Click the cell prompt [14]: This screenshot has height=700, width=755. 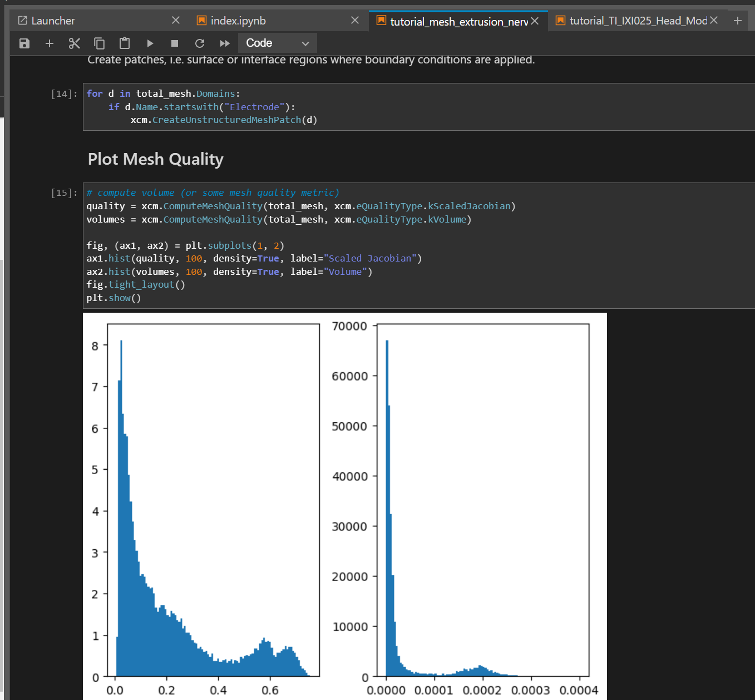65,93
